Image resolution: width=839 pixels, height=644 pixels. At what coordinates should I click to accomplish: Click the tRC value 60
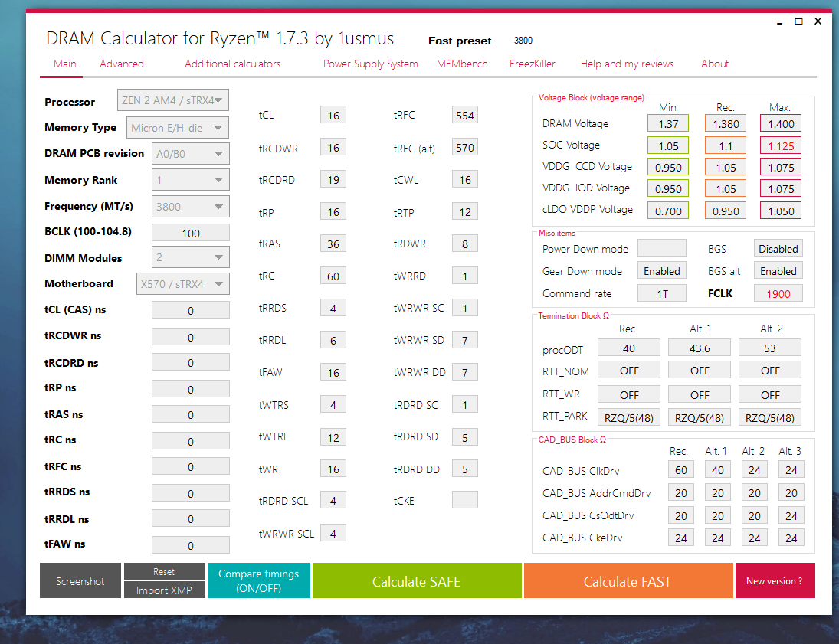333,276
